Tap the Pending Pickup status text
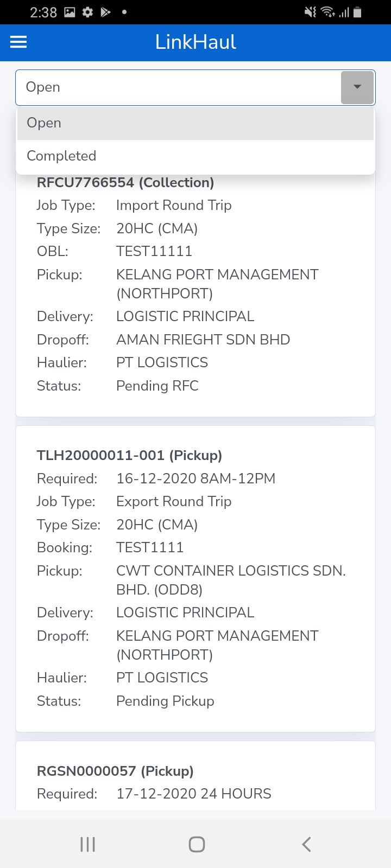This screenshot has width=391, height=868. tap(165, 701)
